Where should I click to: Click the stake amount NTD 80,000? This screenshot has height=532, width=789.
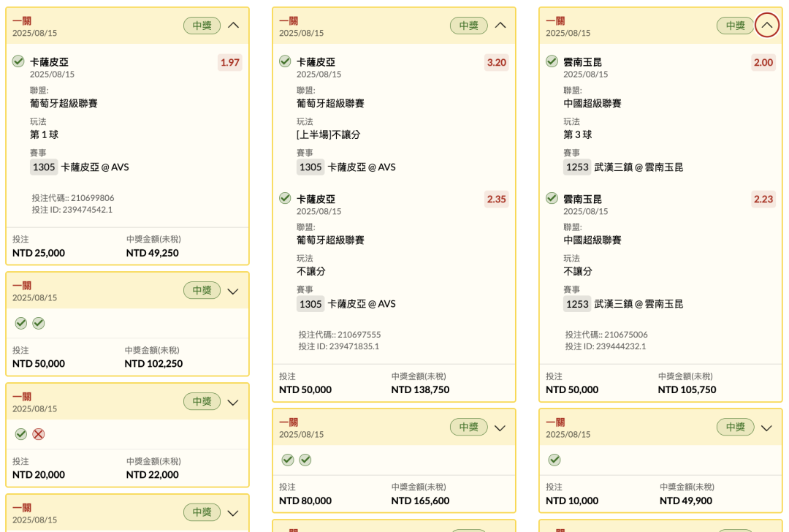305,501
